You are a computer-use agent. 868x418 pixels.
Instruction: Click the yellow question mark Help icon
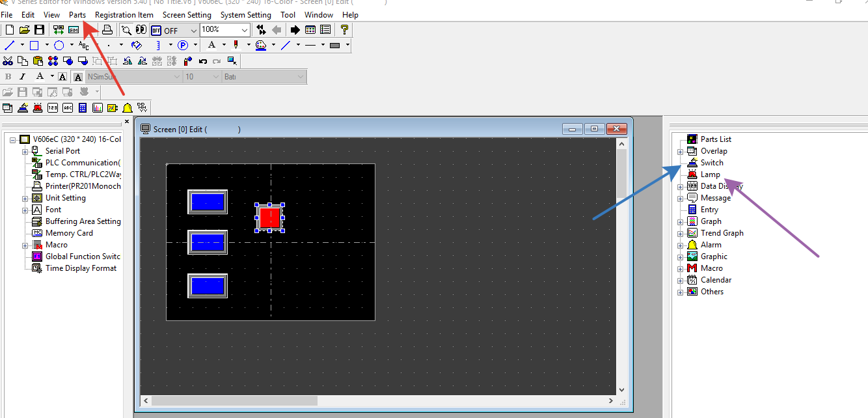pyautogui.click(x=344, y=30)
